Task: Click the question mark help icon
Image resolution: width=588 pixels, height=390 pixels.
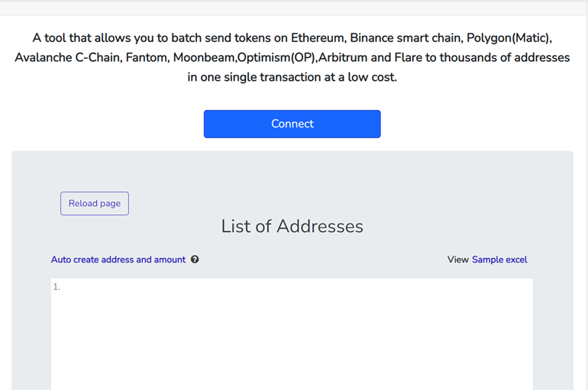Action: click(x=195, y=259)
